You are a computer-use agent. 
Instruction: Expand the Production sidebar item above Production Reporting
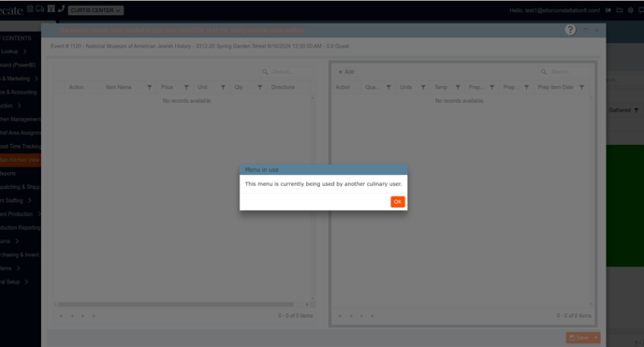pyautogui.click(x=38, y=214)
